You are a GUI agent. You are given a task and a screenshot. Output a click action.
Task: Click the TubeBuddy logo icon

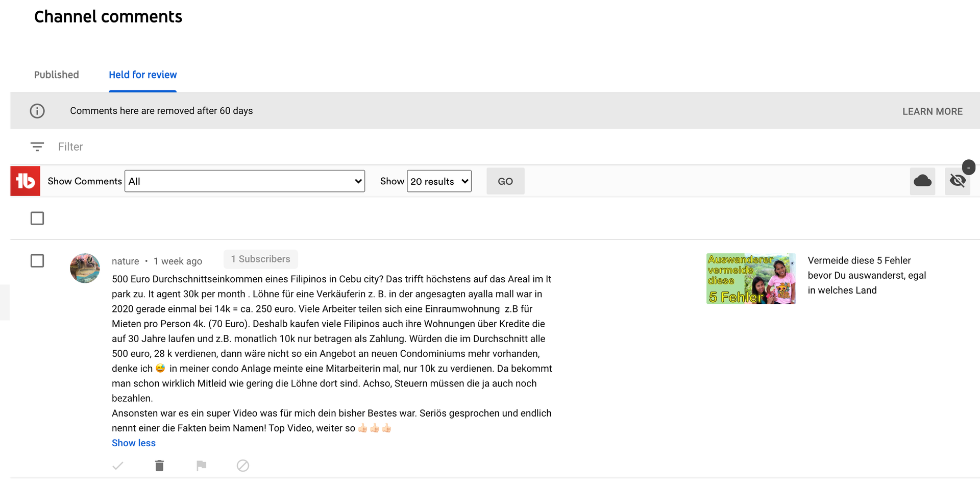point(26,181)
